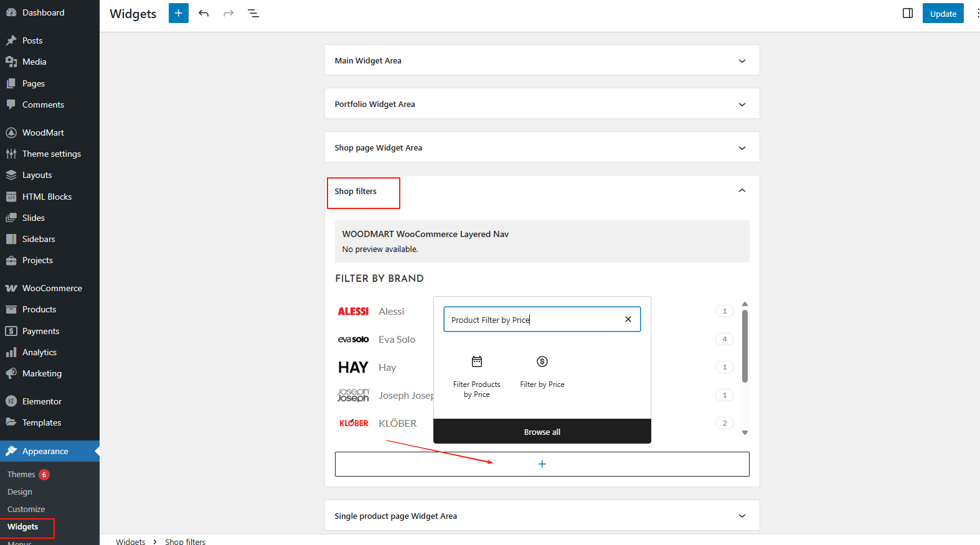Clear the block search field
Screen dimensions: 980x545
click(x=628, y=319)
